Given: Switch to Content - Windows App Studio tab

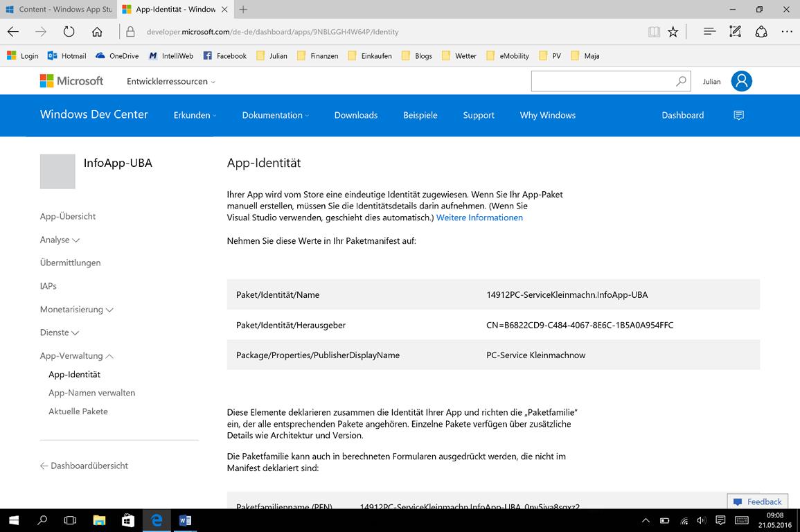Looking at the screenshot, I should 59,9.
